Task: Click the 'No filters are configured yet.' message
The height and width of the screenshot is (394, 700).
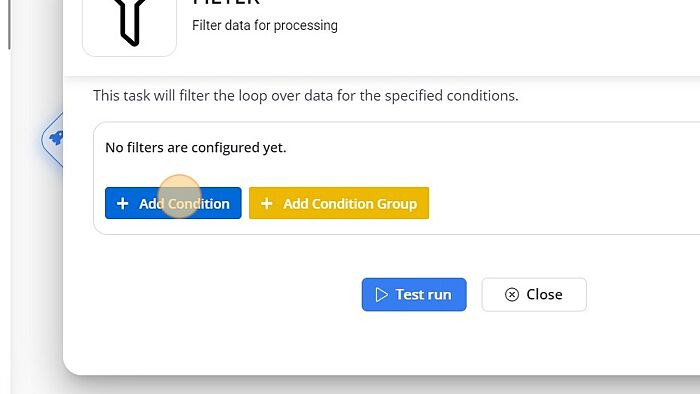Action: click(196, 147)
